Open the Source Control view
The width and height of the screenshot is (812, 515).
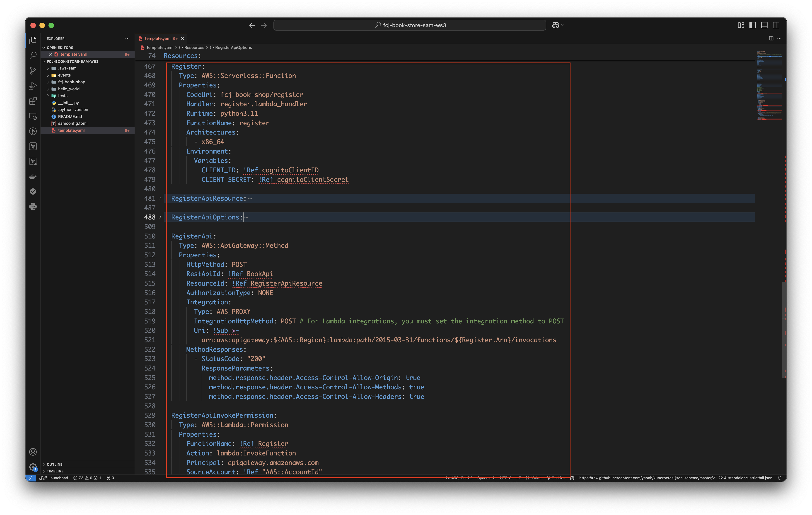(x=33, y=71)
